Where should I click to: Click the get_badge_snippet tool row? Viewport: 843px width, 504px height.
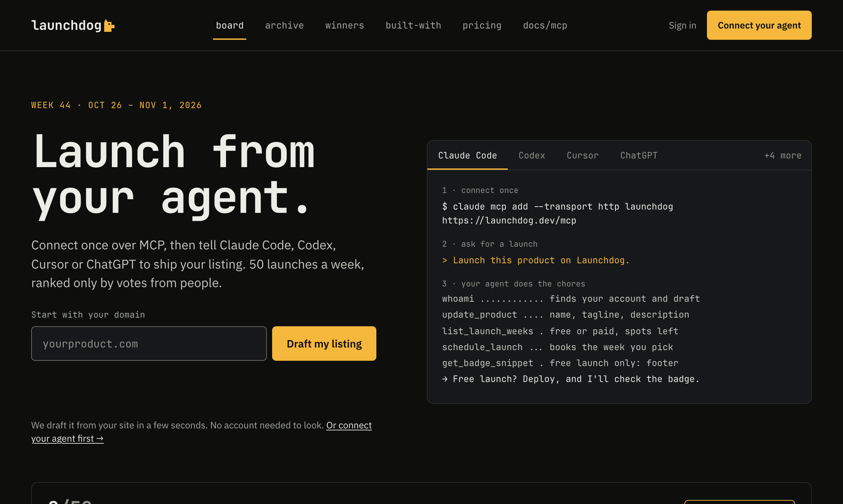click(x=560, y=363)
